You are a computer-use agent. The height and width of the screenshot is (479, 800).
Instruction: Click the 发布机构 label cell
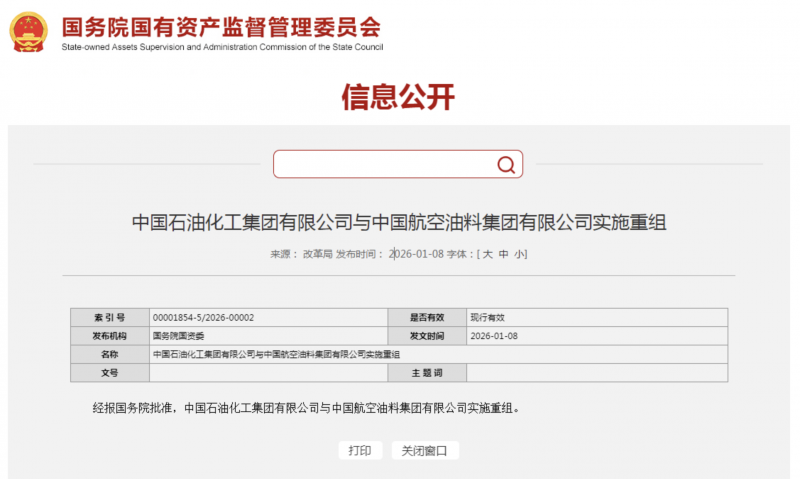pos(110,336)
